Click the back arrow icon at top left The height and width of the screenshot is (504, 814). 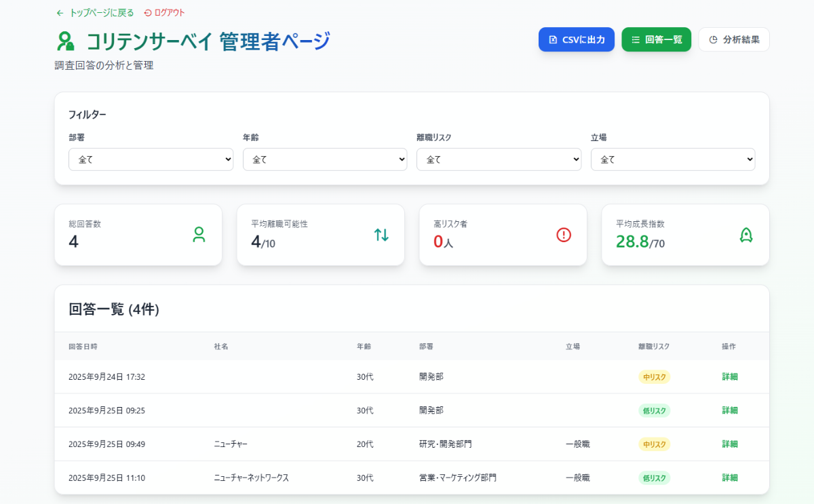coord(60,13)
